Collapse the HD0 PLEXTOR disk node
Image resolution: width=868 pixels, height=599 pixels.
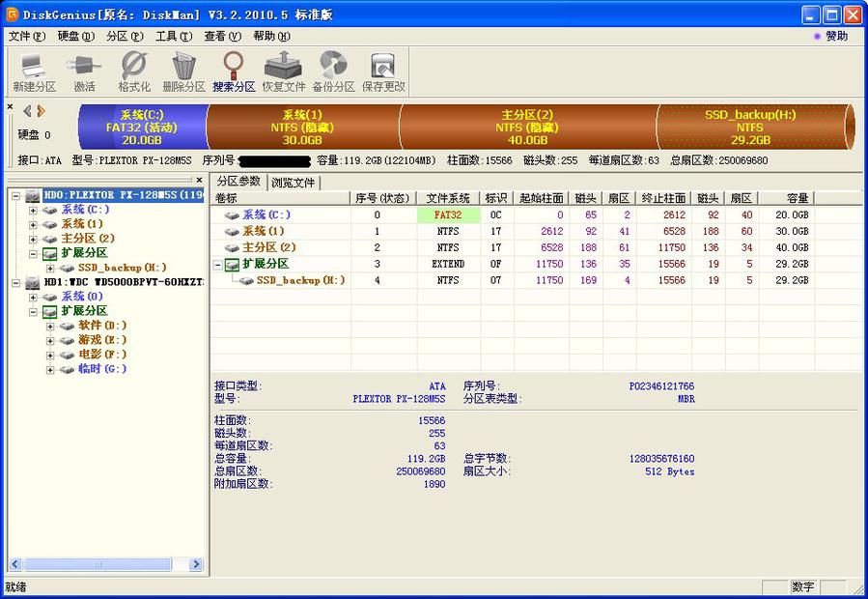[16, 196]
